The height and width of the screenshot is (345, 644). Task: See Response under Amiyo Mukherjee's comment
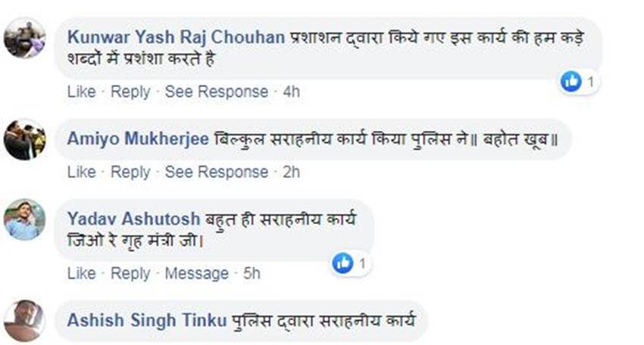(216, 172)
